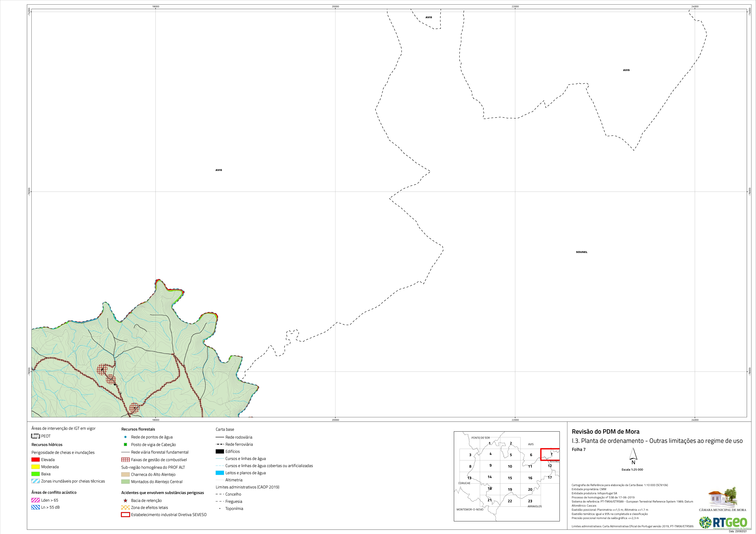Select the Bacia de retenção star symbol
This screenshot has height=534, width=756.
click(x=125, y=500)
